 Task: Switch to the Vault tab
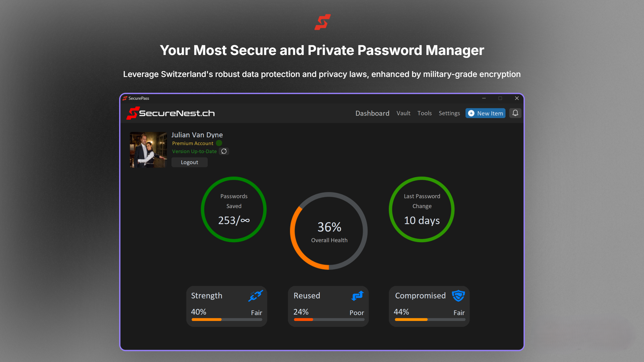[x=403, y=113]
